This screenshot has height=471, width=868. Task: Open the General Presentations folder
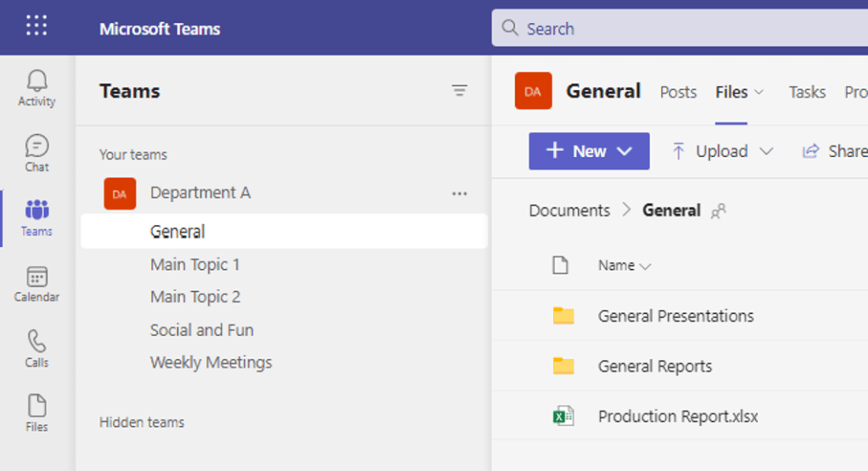tap(675, 316)
